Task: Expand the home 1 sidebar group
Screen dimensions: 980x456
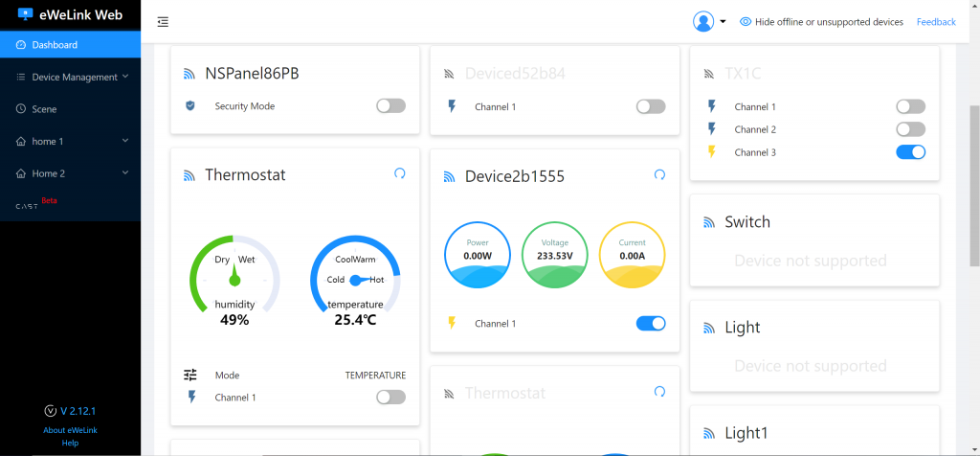Action: [x=73, y=141]
